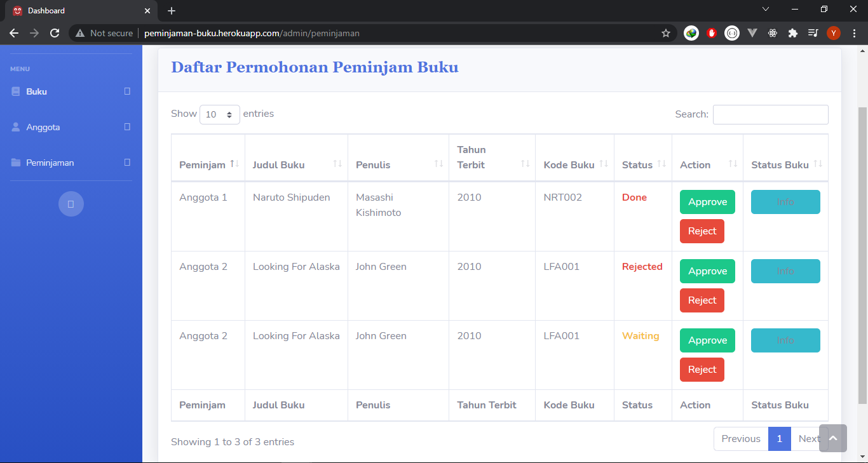The height and width of the screenshot is (463, 868).
Task: Approve Anggota 2's waiting book request
Action: click(707, 340)
